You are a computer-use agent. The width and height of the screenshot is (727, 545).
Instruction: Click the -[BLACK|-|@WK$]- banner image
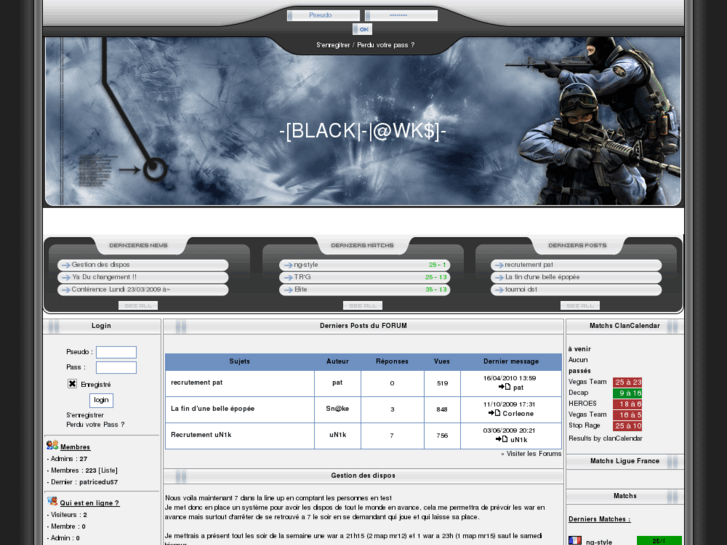tap(363, 122)
